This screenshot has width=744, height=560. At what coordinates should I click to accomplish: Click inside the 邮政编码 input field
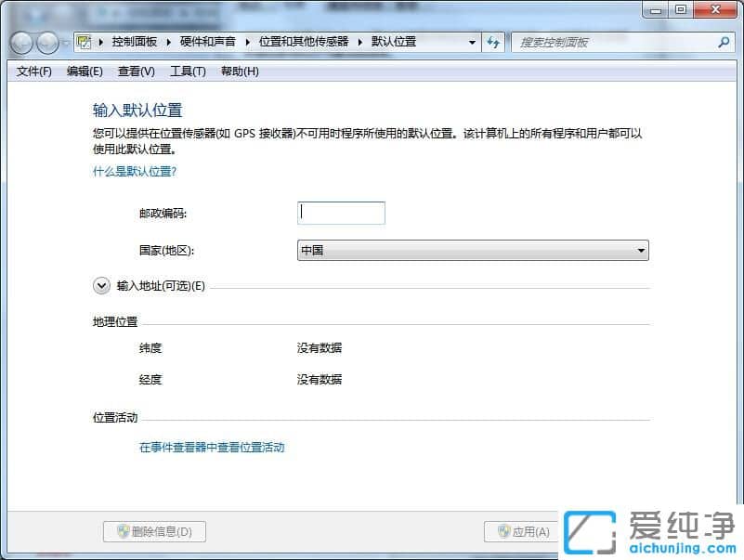(341, 213)
